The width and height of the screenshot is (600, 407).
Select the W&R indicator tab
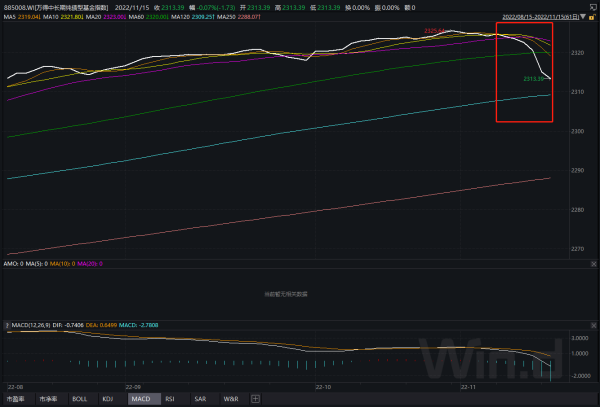[x=231, y=398]
